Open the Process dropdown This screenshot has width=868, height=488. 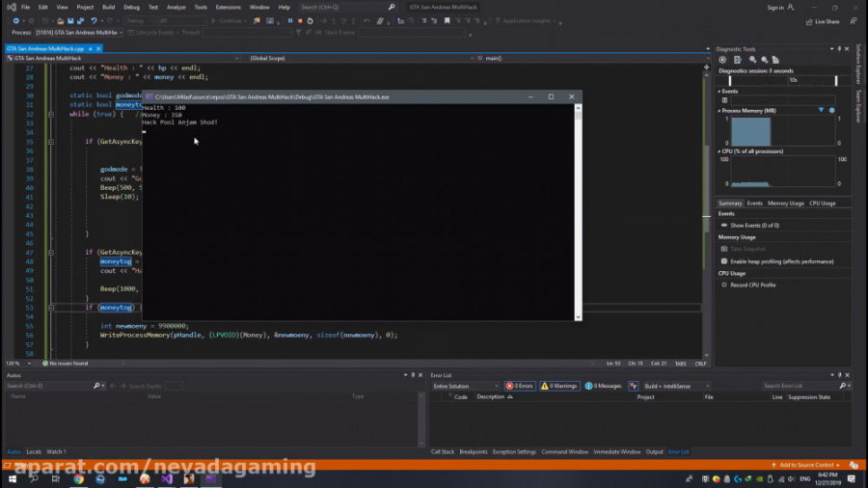[x=79, y=33]
